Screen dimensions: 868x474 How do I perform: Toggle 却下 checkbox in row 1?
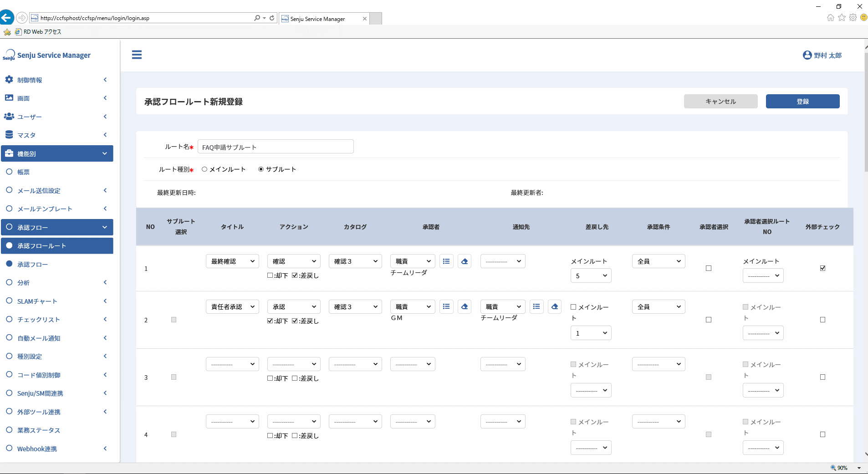[270, 275]
